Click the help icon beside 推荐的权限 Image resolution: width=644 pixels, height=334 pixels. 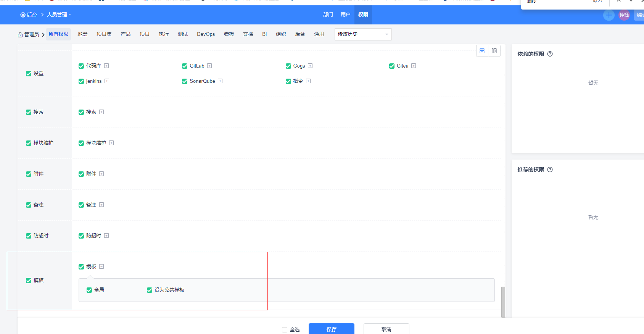coord(550,169)
